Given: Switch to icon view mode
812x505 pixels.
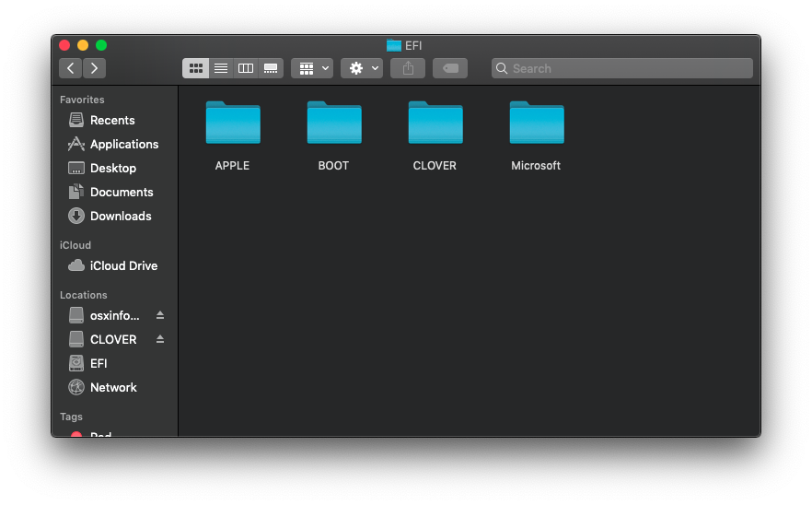Looking at the screenshot, I should 195,68.
